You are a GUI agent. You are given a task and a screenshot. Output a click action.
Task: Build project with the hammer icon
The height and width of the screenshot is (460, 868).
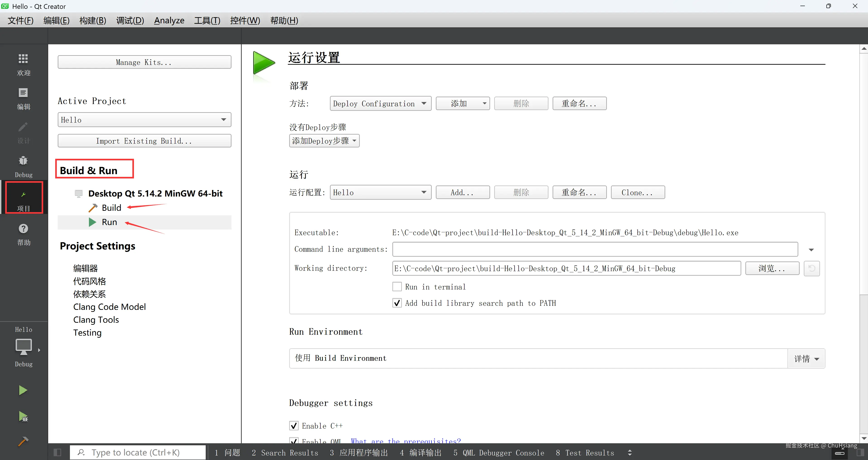(x=23, y=441)
